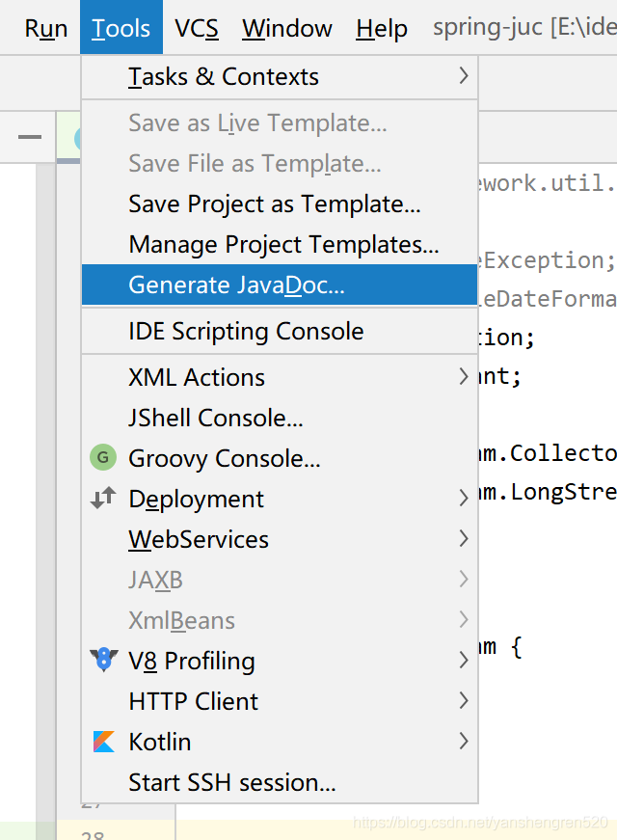Open the Window menu
This screenshot has height=840, width=617.
[286, 28]
